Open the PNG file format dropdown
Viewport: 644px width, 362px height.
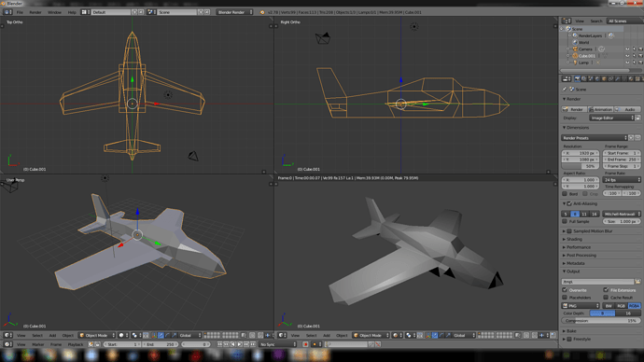point(581,306)
